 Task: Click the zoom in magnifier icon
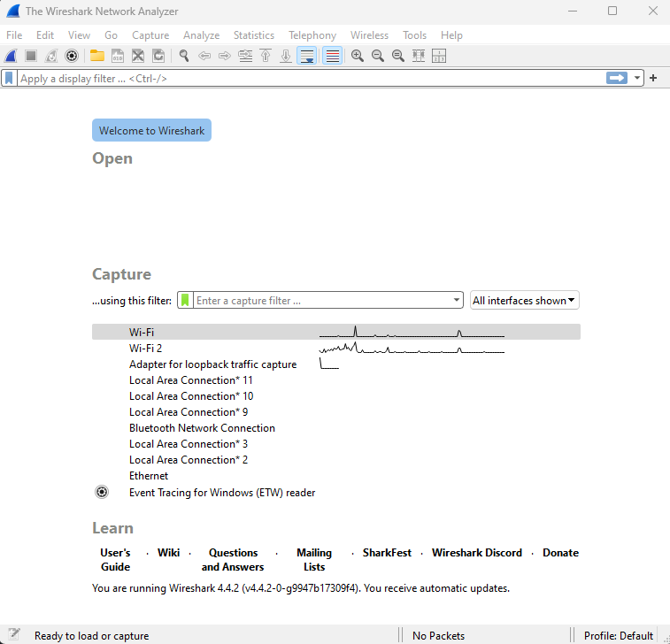coord(358,56)
